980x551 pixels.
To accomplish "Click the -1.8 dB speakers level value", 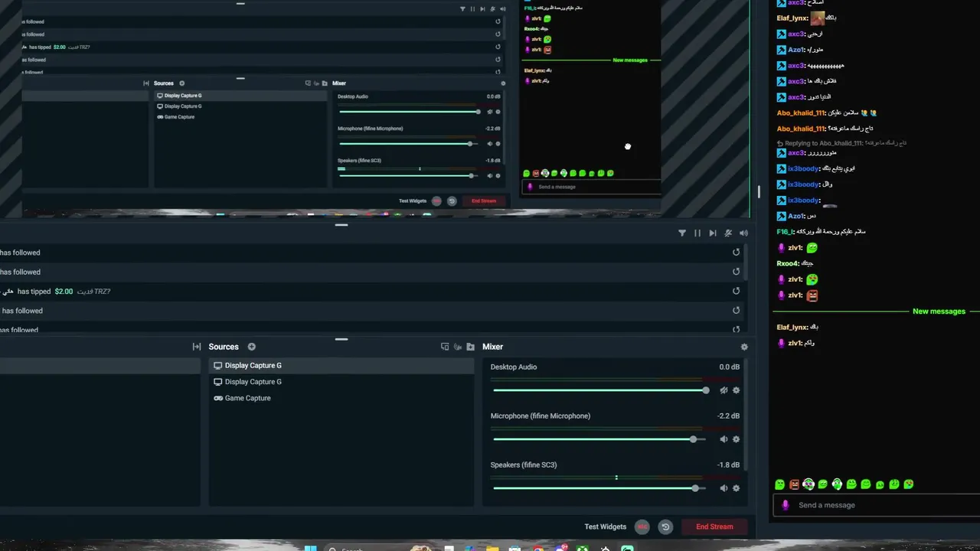I will point(728,465).
